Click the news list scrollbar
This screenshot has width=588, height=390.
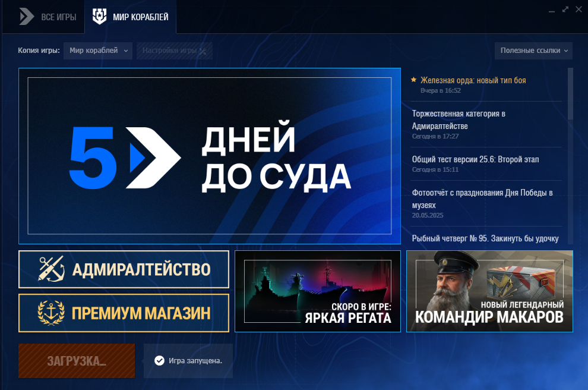click(x=570, y=94)
